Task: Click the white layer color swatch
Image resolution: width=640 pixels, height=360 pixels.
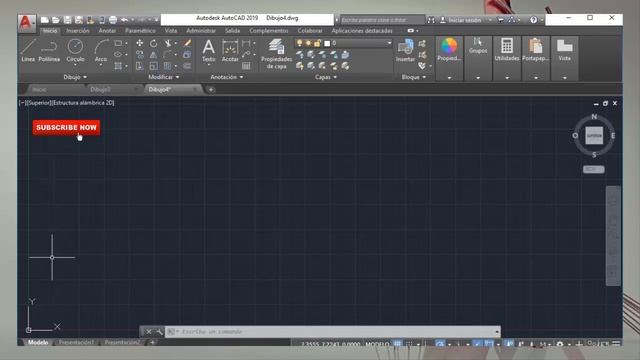Action: 327,43
